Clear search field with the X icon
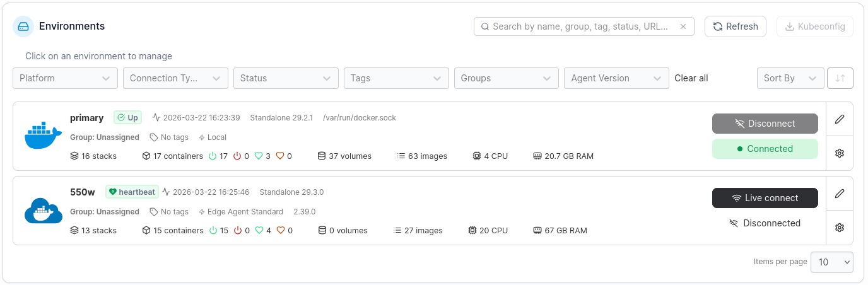 click(x=683, y=26)
